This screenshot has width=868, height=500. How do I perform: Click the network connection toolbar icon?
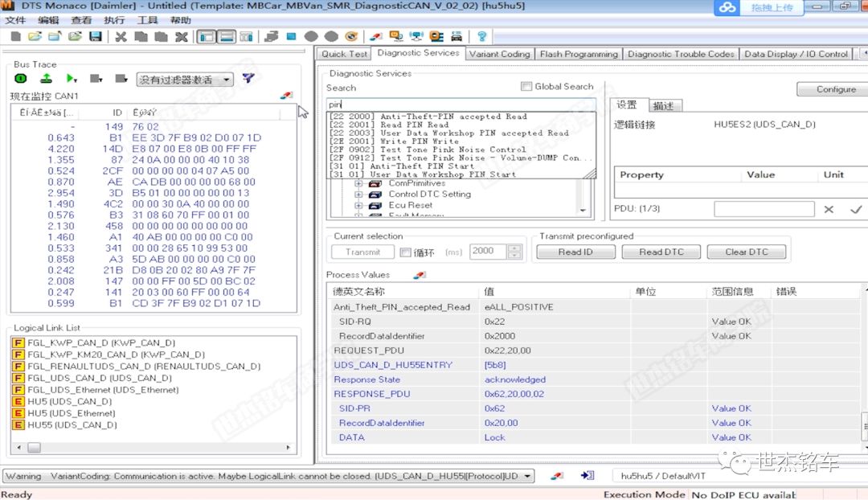[x=416, y=36]
